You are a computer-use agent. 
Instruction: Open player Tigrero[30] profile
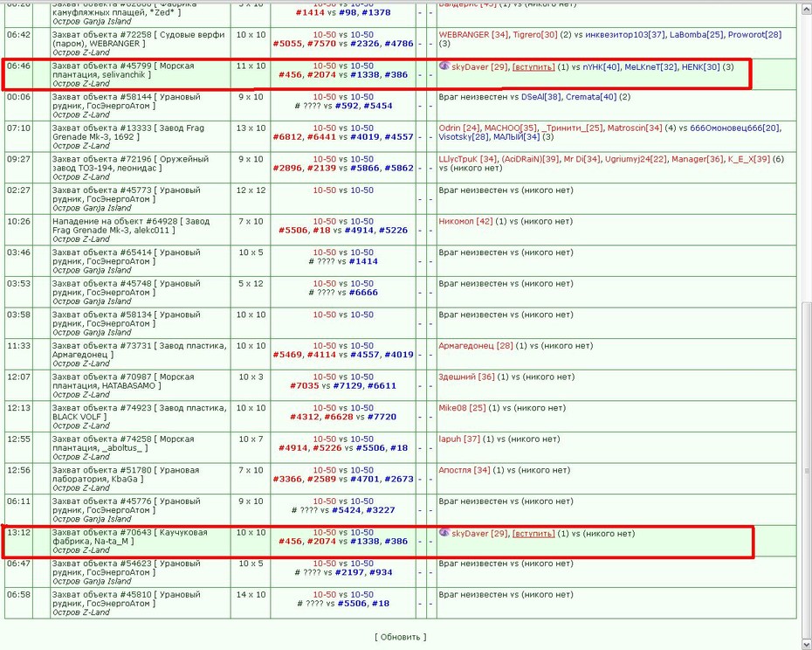pos(535,35)
